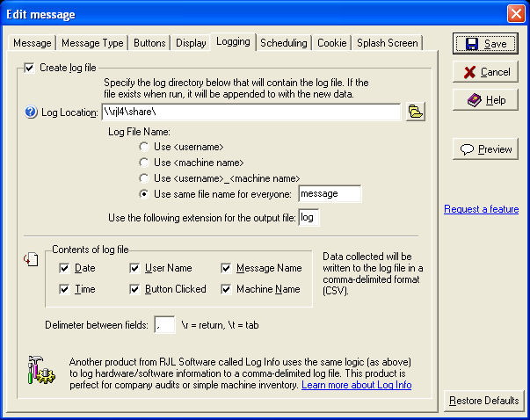
Task: Click the blue help icon beside Log Location
Action: 31,112
